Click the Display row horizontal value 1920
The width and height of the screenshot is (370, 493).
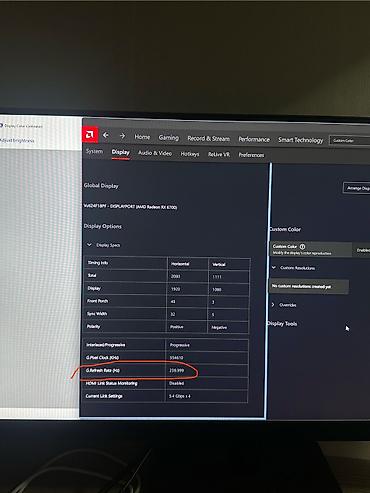pos(176,289)
